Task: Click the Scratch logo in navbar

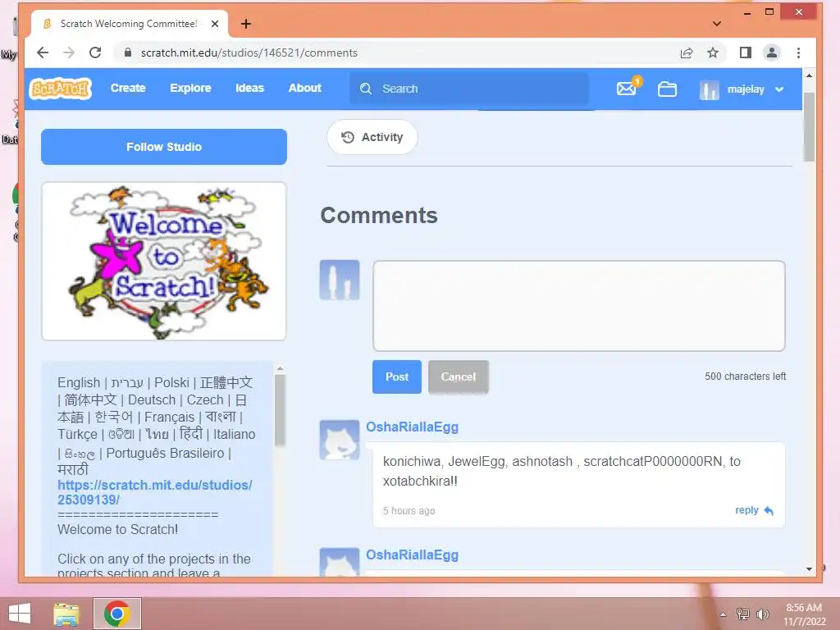Action: 61,89
